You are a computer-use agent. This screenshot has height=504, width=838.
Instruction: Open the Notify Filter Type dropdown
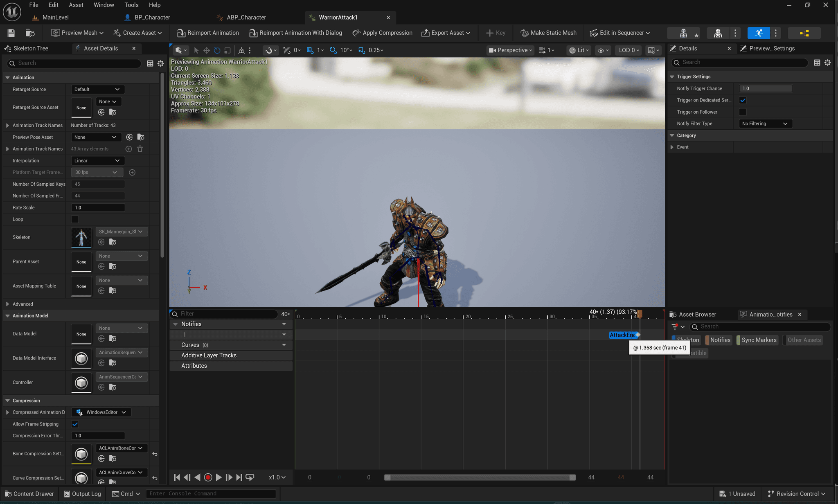point(765,124)
